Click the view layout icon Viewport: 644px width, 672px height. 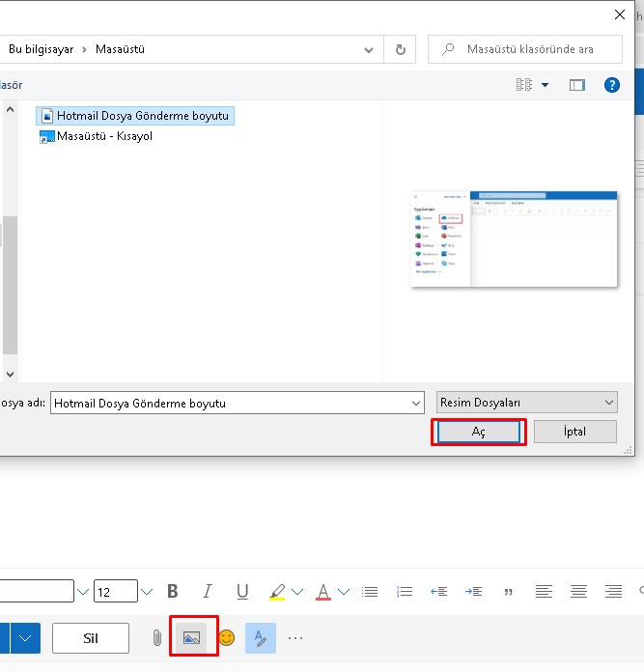pos(524,85)
